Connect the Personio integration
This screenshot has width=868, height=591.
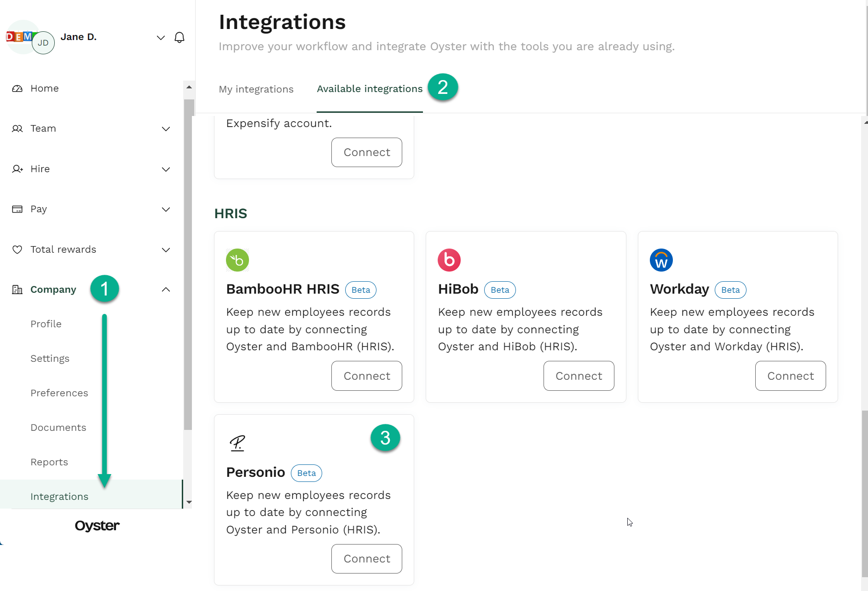pyautogui.click(x=367, y=559)
